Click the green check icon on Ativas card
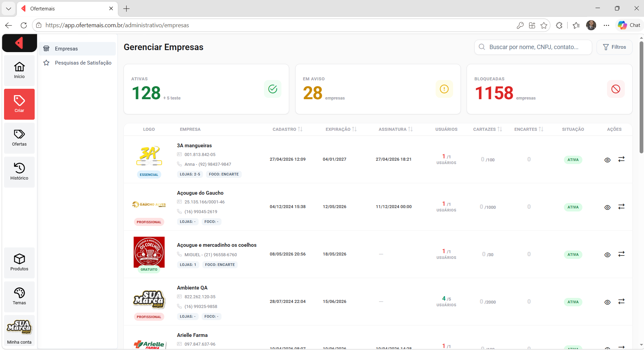The image size is (644, 350). coord(273,89)
